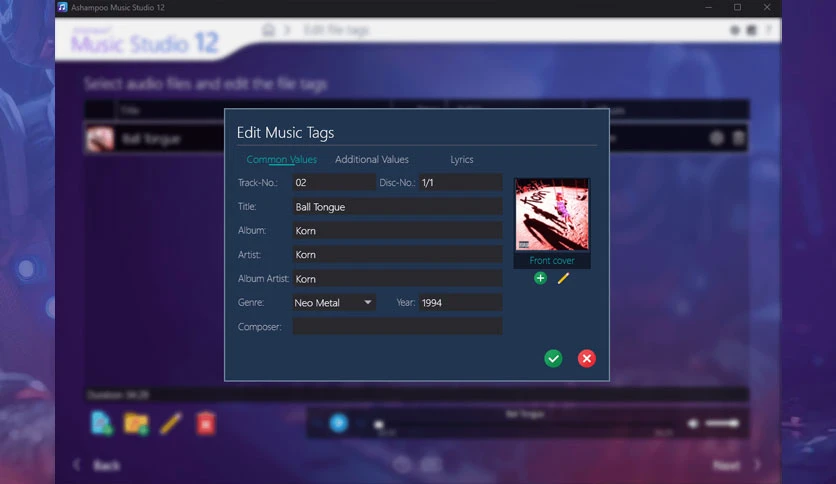Image resolution: width=836 pixels, height=484 pixels.
Task: Click the blue play button
Action: click(x=338, y=423)
